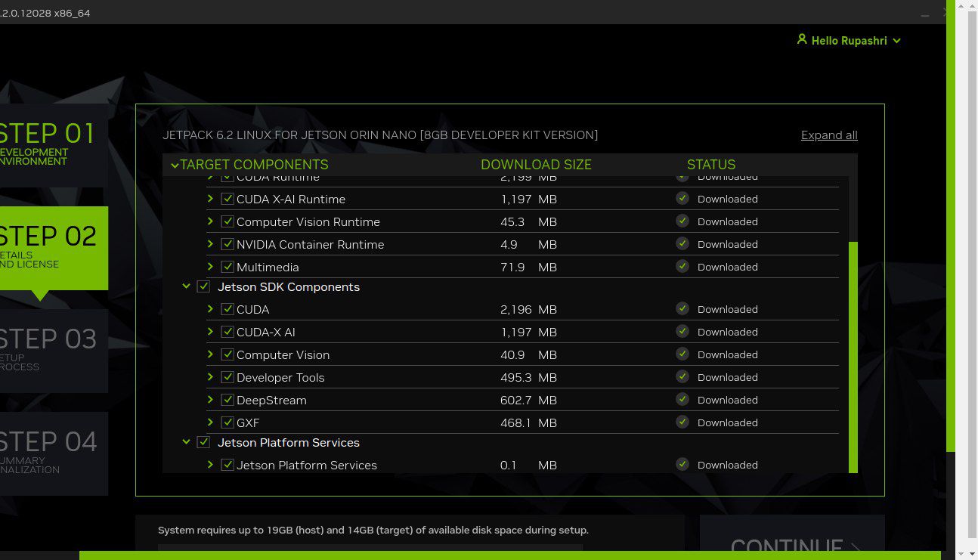Screen dimensions: 978x560
Task: Uncheck the Jetson SDK Components checkbox
Action: point(203,287)
